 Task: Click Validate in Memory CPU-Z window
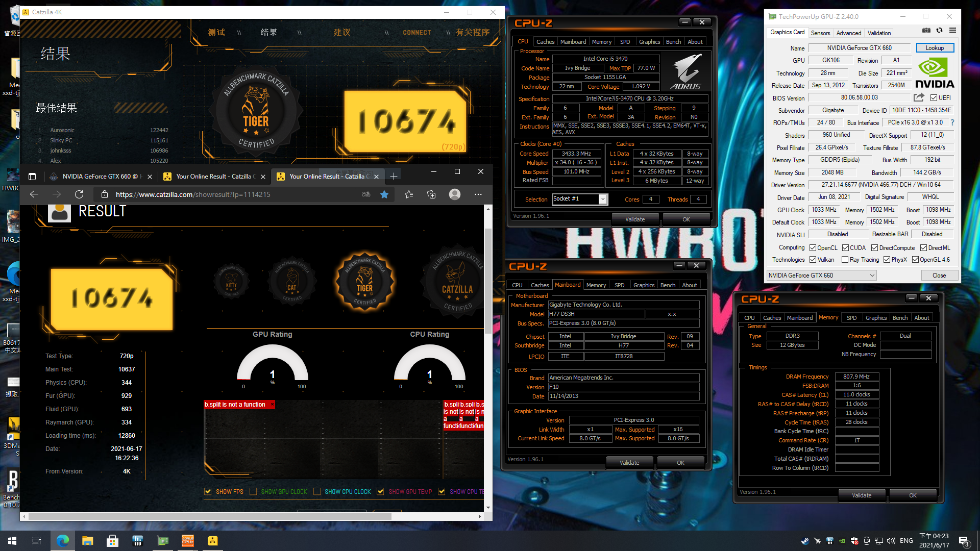[861, 495]
